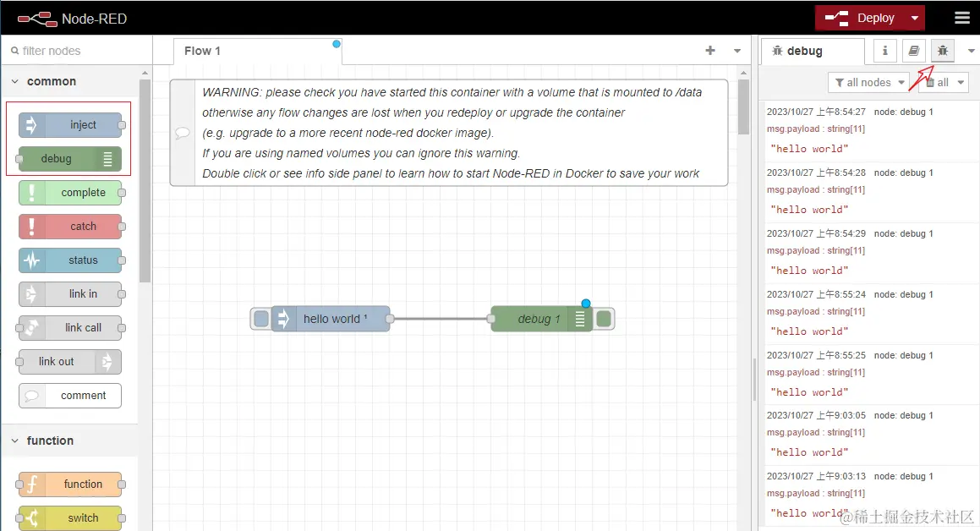This screenshot has height=531, width=980.
Task: Open the debug messages bug icon tab
Action: pos(943,51)
